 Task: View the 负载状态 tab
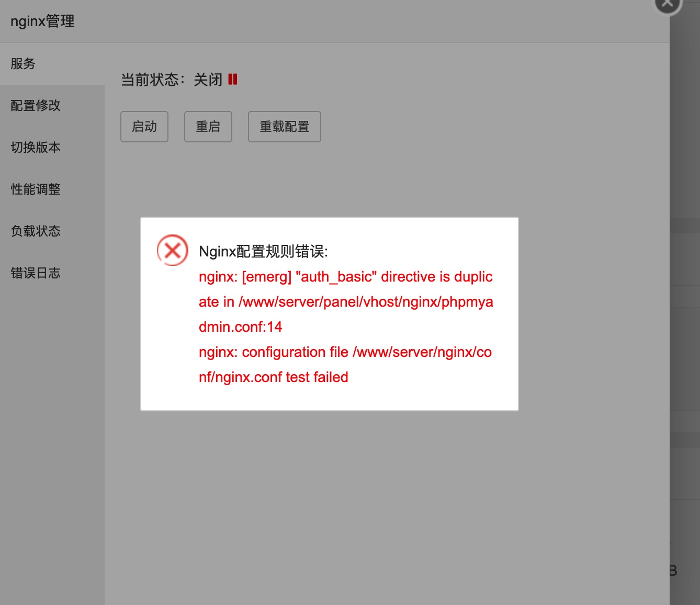pos(52,231)
